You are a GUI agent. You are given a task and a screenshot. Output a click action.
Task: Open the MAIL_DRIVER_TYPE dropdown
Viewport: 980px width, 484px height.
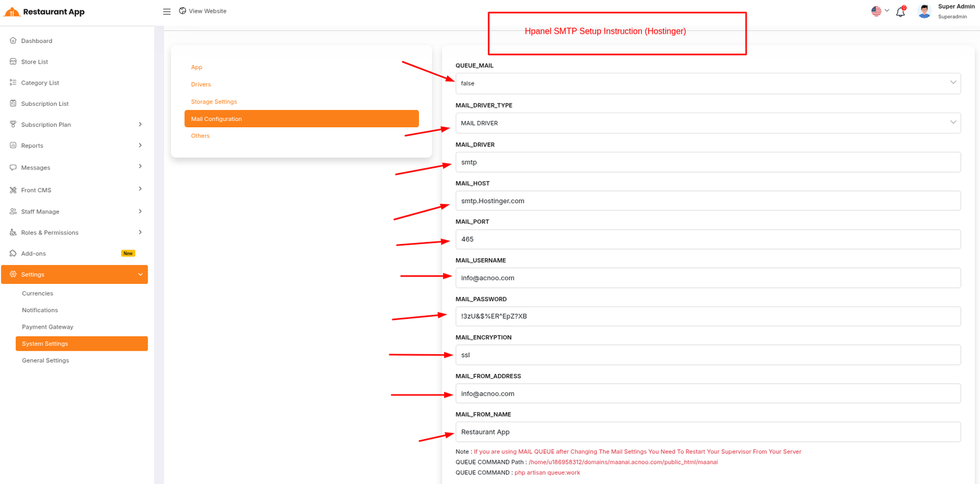click(707, 123)
